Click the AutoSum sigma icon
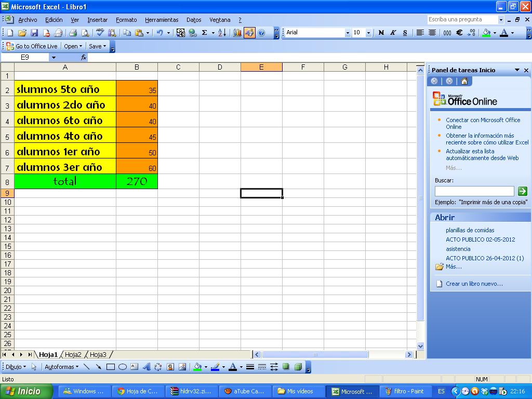Viewport: 532px width, 399px height. click(x=204, y=33)
